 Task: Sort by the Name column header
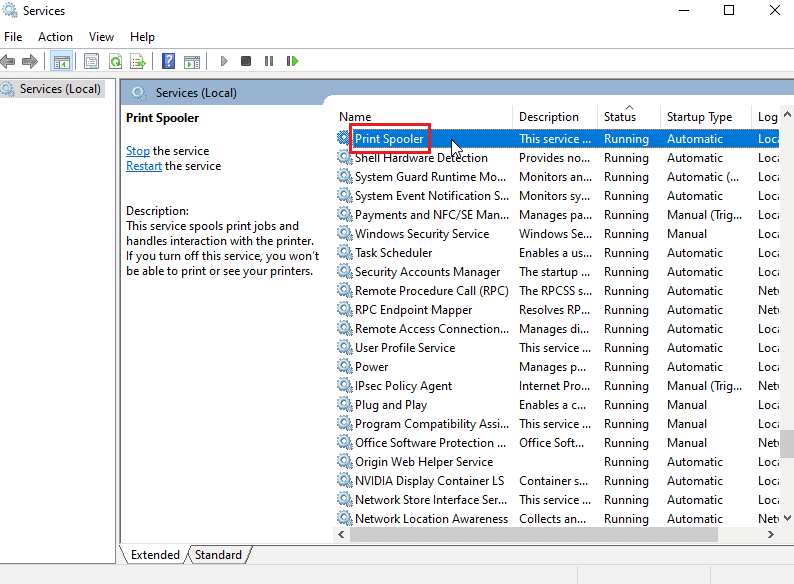click(424, 117)
